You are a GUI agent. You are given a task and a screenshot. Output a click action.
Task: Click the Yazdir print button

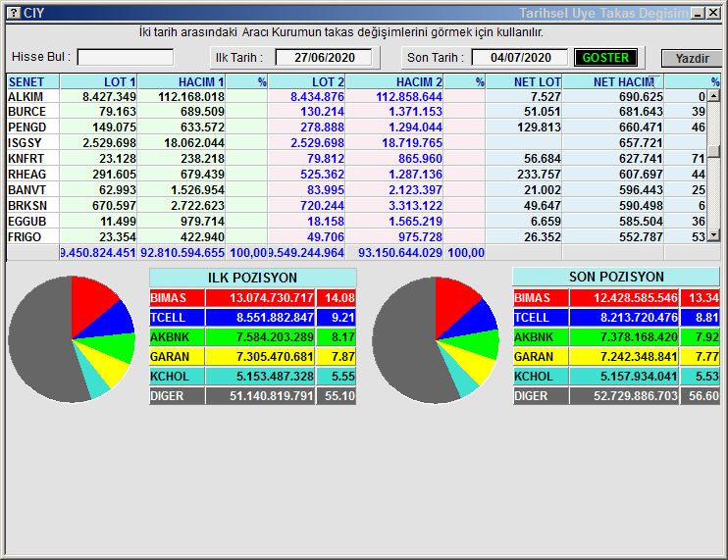[x=692, y=59]
